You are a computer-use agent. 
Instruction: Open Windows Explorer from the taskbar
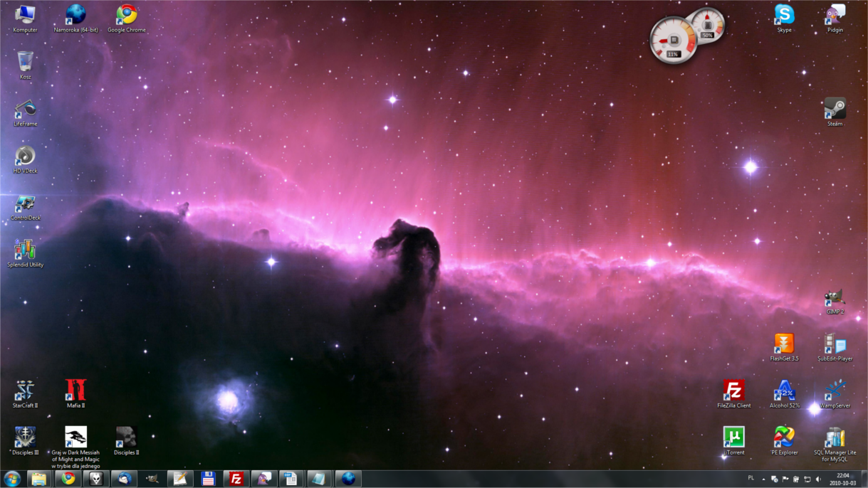39,479
